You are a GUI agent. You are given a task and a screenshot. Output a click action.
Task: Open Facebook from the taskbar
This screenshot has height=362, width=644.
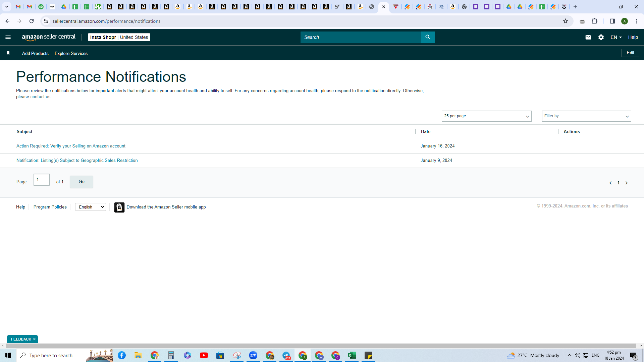coord(122,355)
